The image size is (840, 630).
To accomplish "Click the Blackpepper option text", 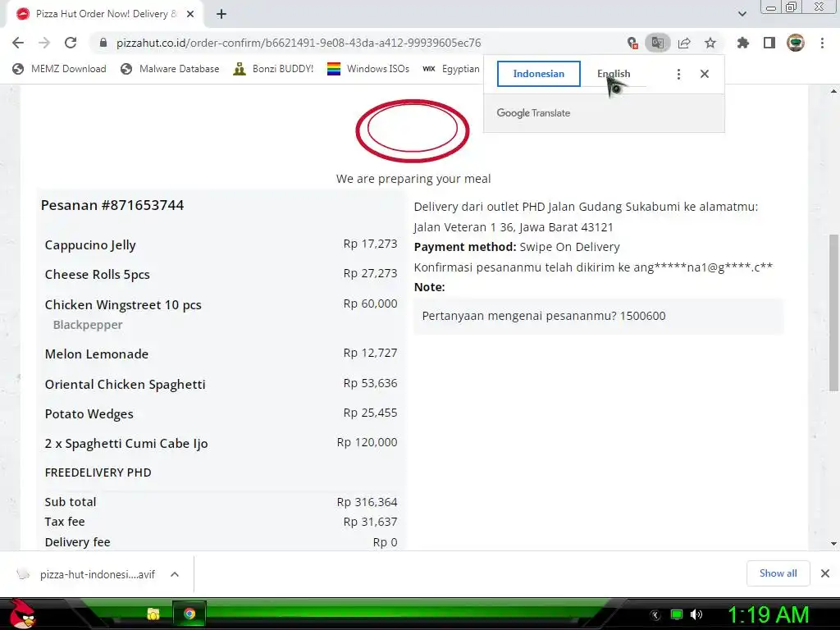I will click(88, 325).
